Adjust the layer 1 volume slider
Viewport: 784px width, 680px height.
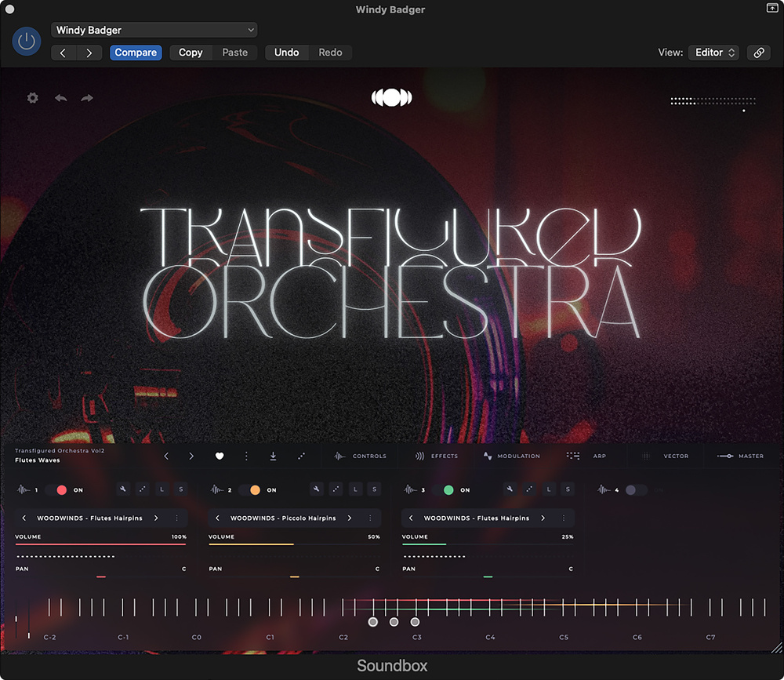tap(100, 544)
